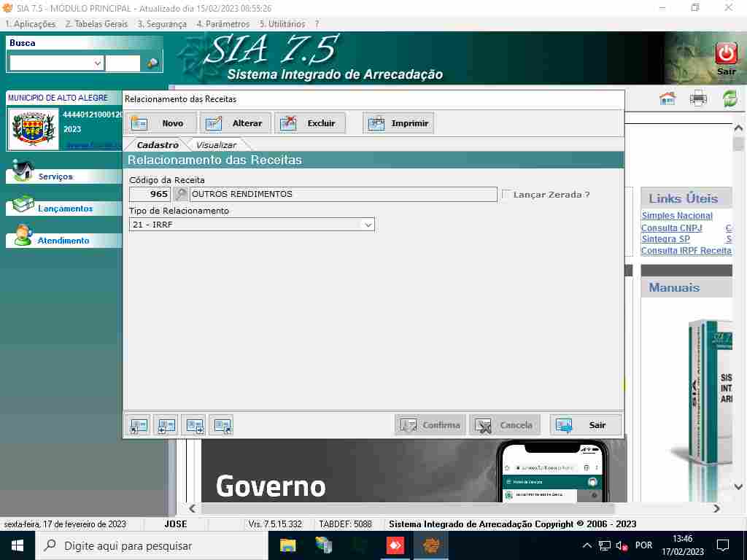Click the Windows Start button
Viewport: 747px width, 560px height.
[18, 545]
